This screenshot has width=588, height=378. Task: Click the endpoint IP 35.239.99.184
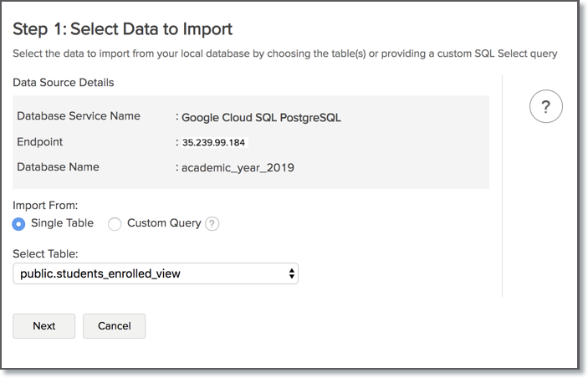pyautogui.click(x=214, y=142)
